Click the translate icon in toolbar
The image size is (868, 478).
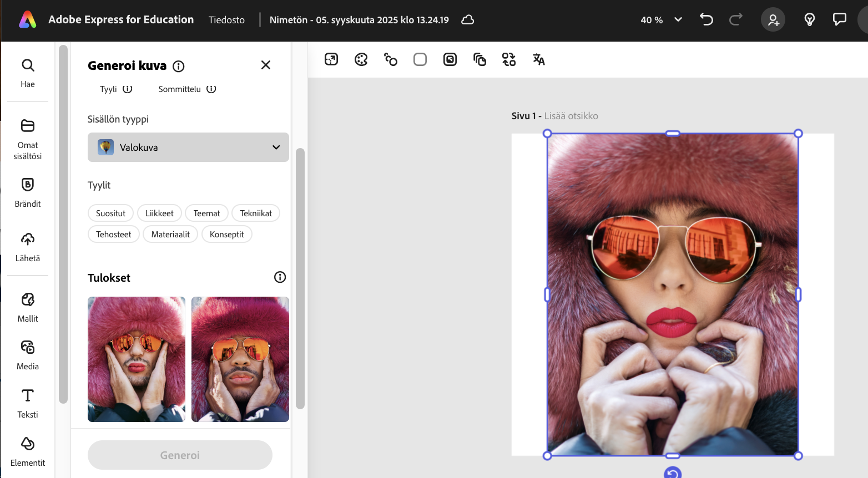tap(538, 59)
